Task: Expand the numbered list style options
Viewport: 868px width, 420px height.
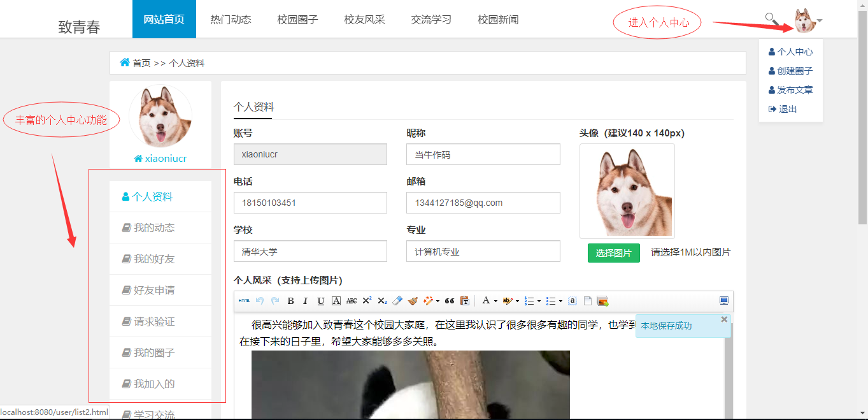Action: tap(539, 301)
